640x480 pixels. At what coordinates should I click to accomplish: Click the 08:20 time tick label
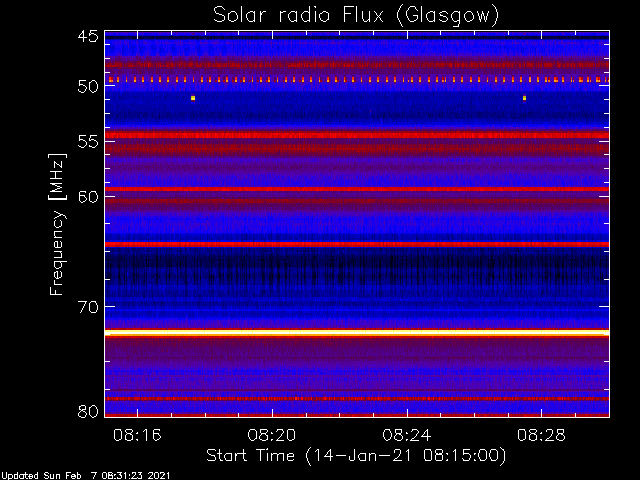pos(272,435)
